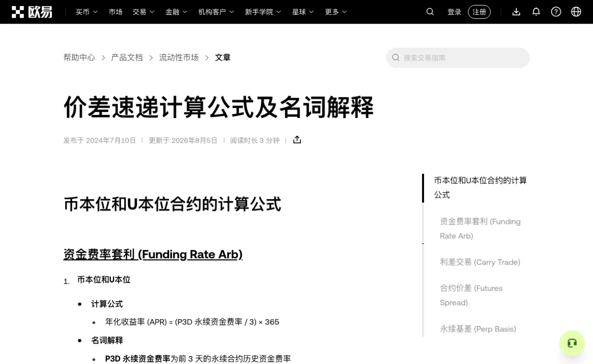Viewport: 593px width, 364px height.
Task: Go to 流动性市场 breadcrumb
Action: [x=179, y=58]
